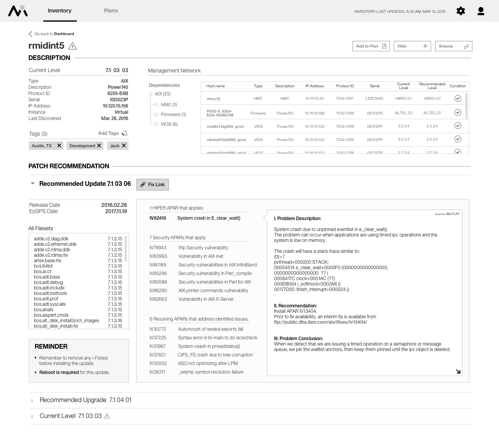Expand the problem description with the corner arrow

[x=458, y=372]
